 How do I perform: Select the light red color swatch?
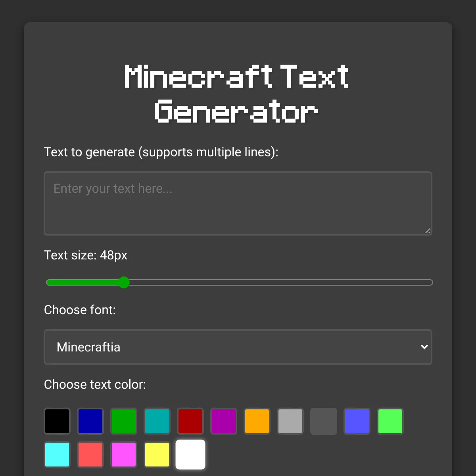90,455
